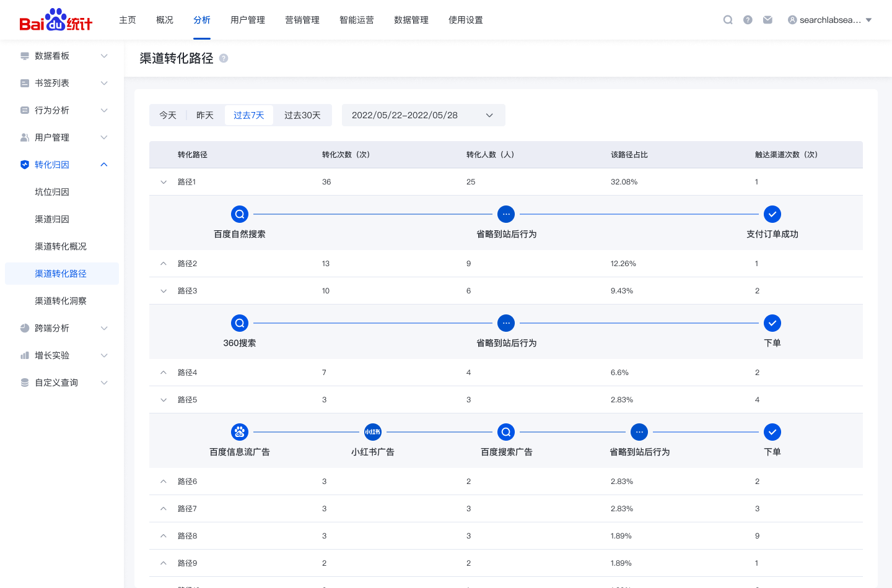
Task: Click the 12.26% value in 路径2
Action: point(623,264)
